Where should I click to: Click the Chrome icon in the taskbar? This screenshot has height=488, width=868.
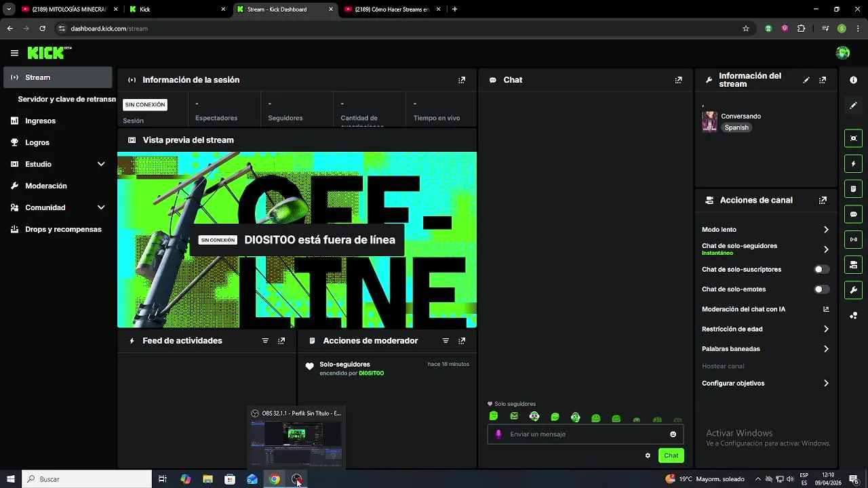click(x=274, y=479)
